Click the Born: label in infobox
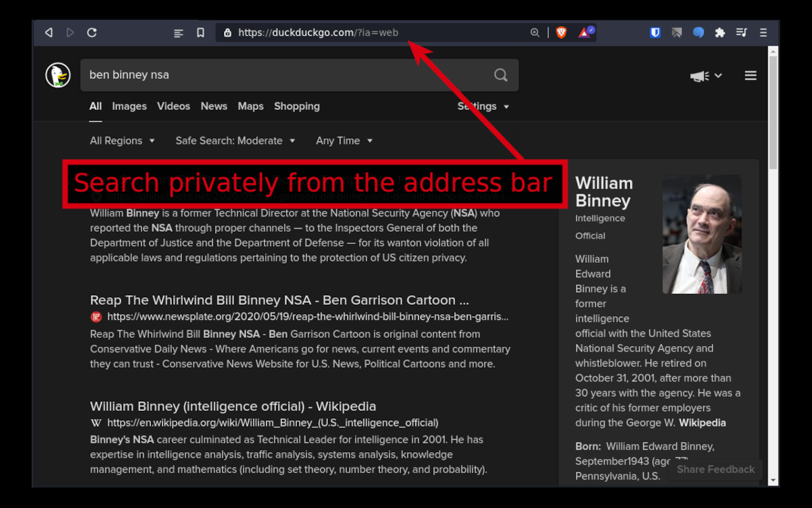 click(x=588, y=446)
